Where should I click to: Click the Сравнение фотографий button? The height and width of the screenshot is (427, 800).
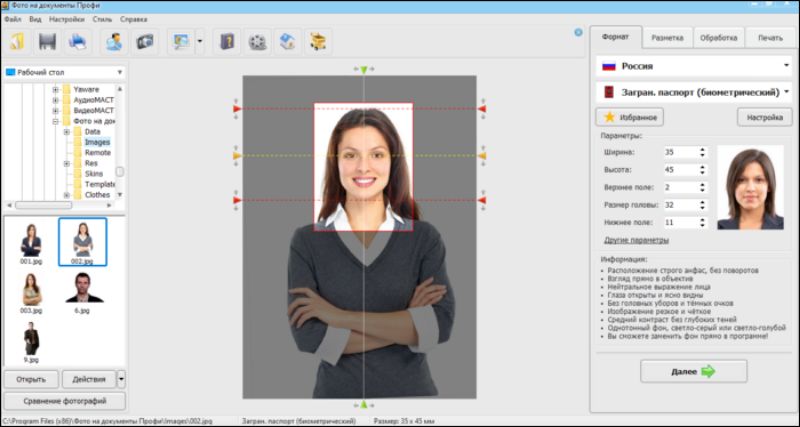click(x=64, y=401)
